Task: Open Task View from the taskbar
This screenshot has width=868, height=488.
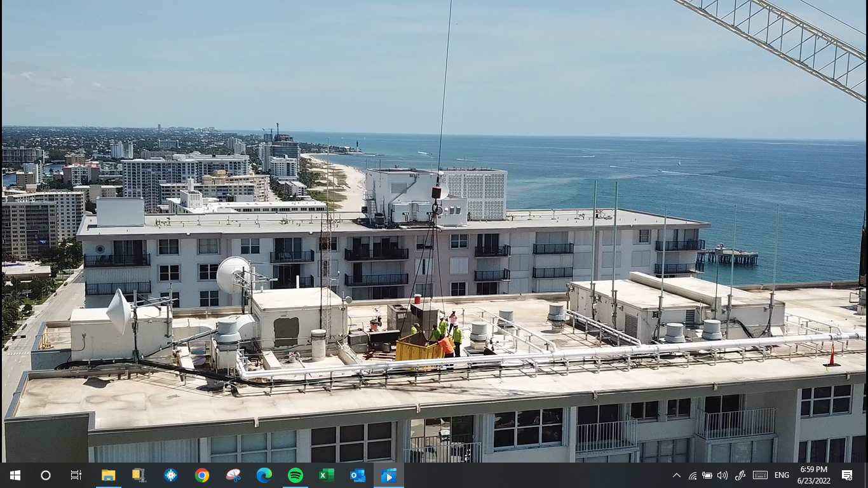Action: point(76,475)
